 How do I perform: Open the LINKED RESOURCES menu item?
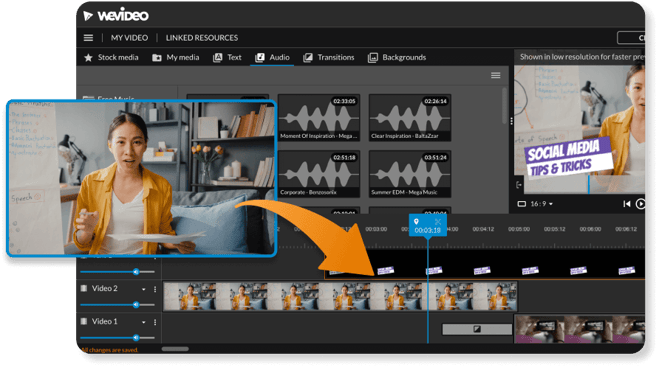pos(202,38)
